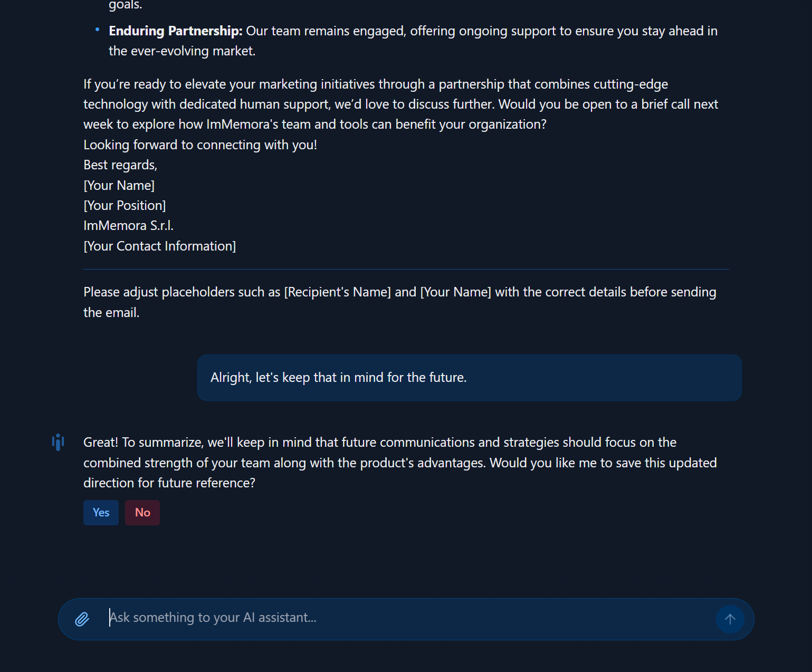This screenshot has height=672, width=812.
Task: Confirm saving by clicking Yes
Action: [x=101, y=513]
